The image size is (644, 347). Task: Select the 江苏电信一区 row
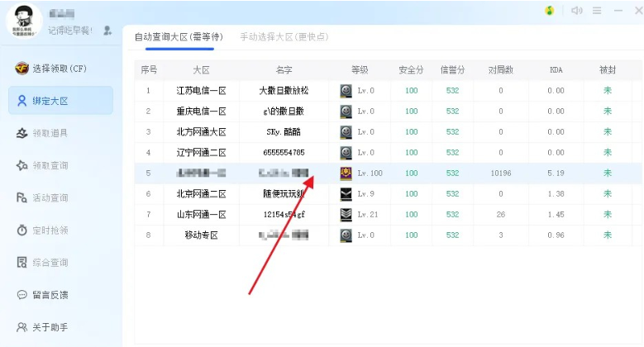coord(201,91)
